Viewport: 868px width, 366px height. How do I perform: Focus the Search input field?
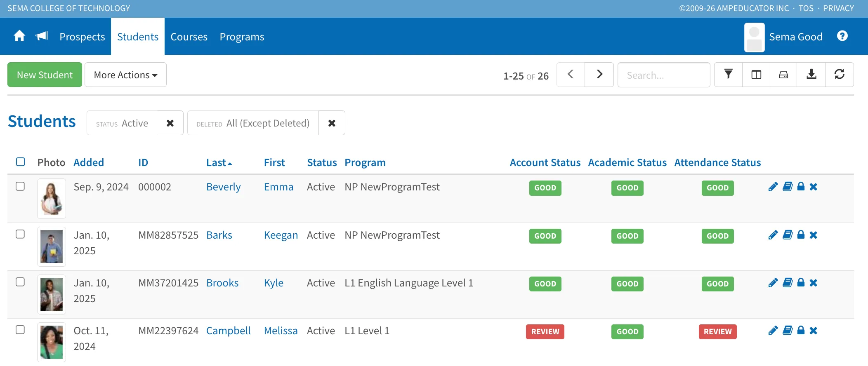pos(664,75)
